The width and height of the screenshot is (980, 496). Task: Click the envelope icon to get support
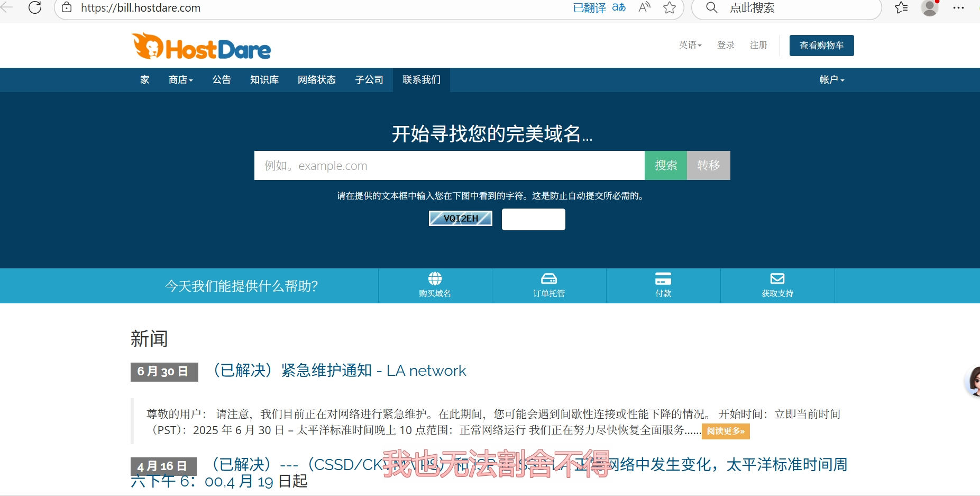pyautogui.click(x=777, y=278)
